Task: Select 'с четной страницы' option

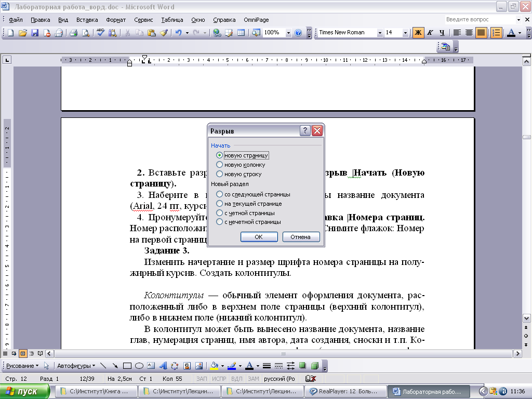Action: (x=220, y=213)
